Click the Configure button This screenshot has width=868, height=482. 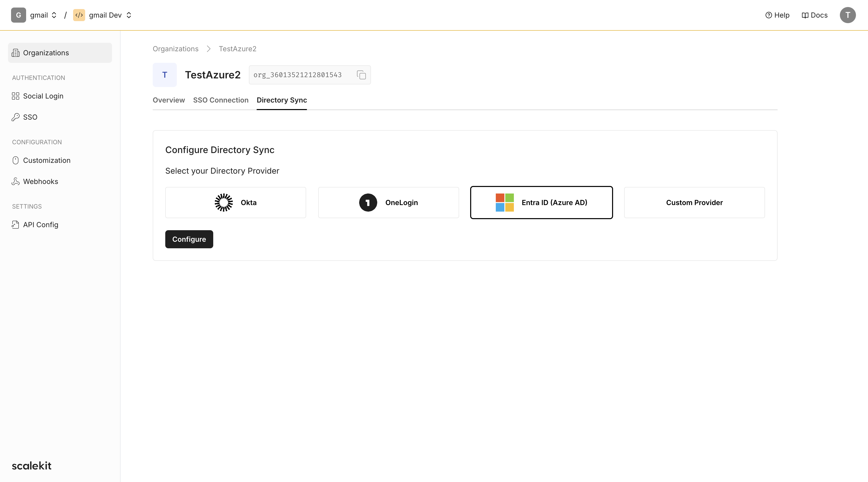point(189,239)
